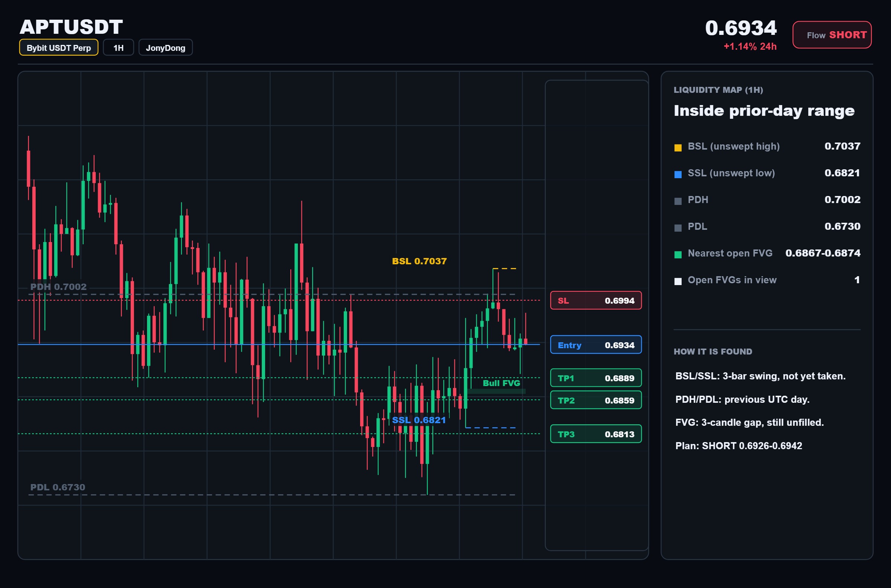Click the HOW IT IS FOUND header
Image resolution: width=891 pixels, height=588 pixels.
pyautogui.click(x=713, y=352)
